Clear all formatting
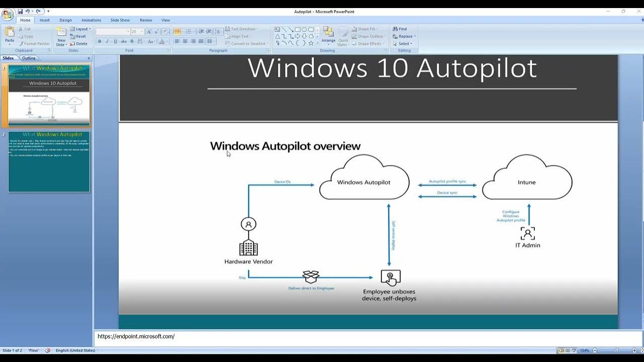This screenshot has width=644, height=362. click(x=166, y=31)
